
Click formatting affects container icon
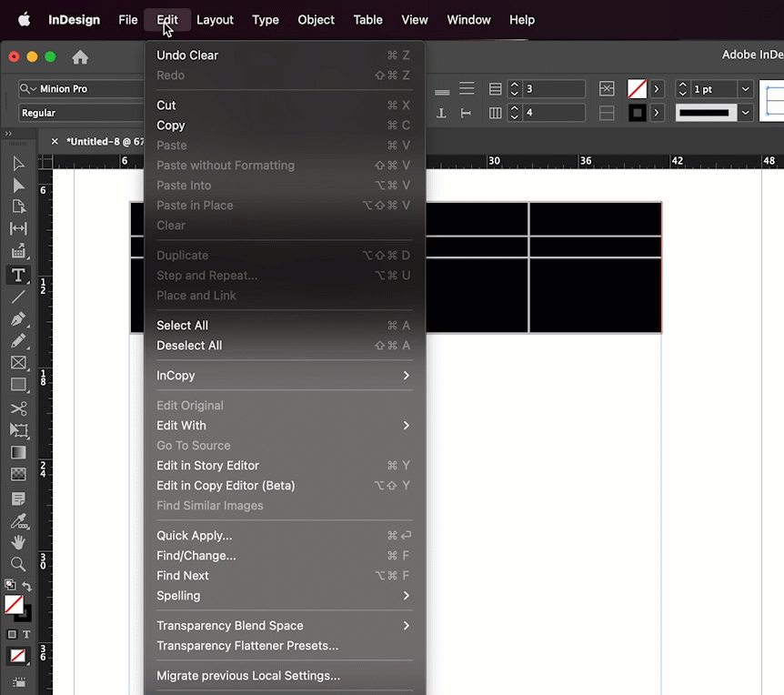coord(12,634)
